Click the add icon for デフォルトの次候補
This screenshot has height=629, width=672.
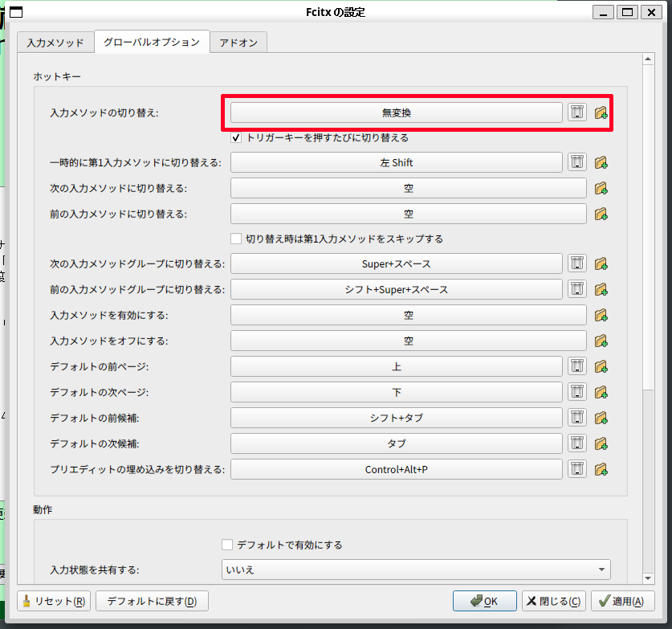pyautogui.click(x=601, y=443)
